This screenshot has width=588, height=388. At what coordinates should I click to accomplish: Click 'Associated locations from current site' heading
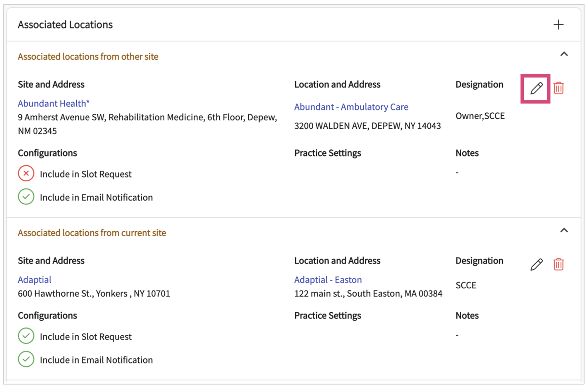[92, 233]
